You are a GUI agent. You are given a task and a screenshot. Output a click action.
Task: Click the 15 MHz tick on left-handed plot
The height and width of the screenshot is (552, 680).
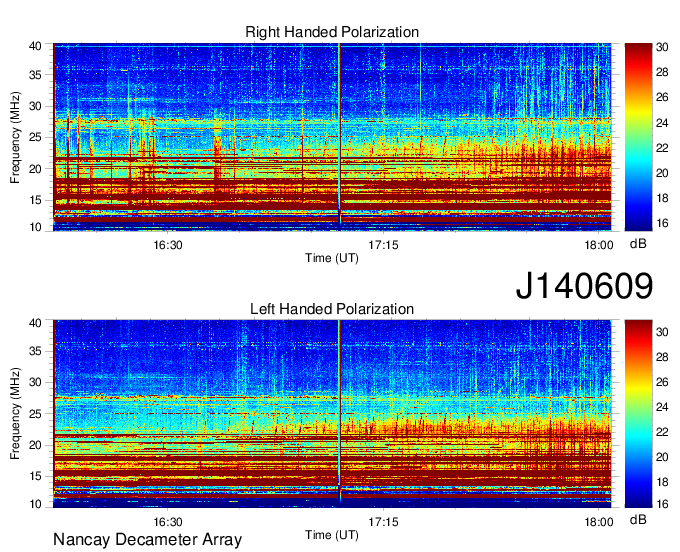[36, 477]
